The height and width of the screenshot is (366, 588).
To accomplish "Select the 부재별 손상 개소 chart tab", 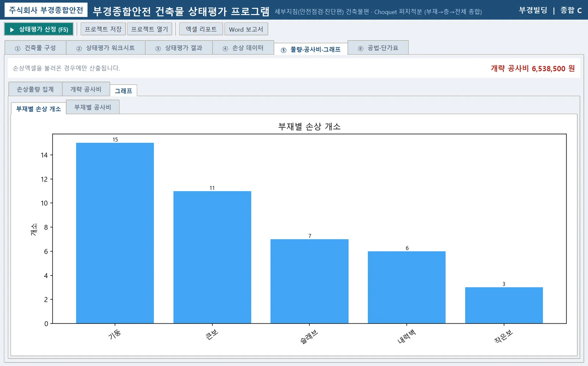I will [x=39, y=109].
